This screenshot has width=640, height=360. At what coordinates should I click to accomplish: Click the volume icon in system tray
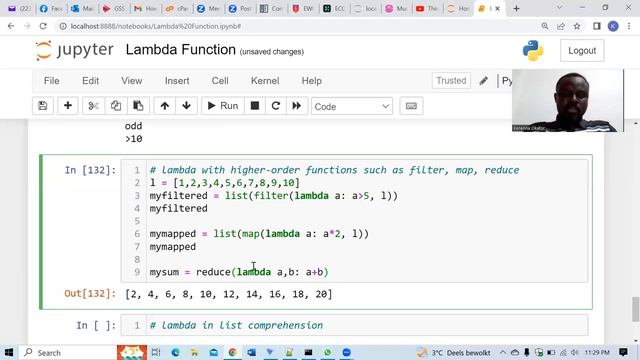[575, 352]
